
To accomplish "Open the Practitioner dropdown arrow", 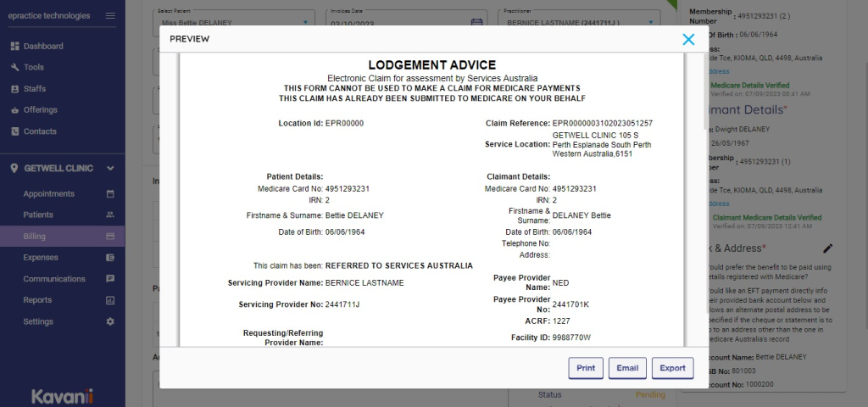I will pyautogui.click(x=651, y=22).
